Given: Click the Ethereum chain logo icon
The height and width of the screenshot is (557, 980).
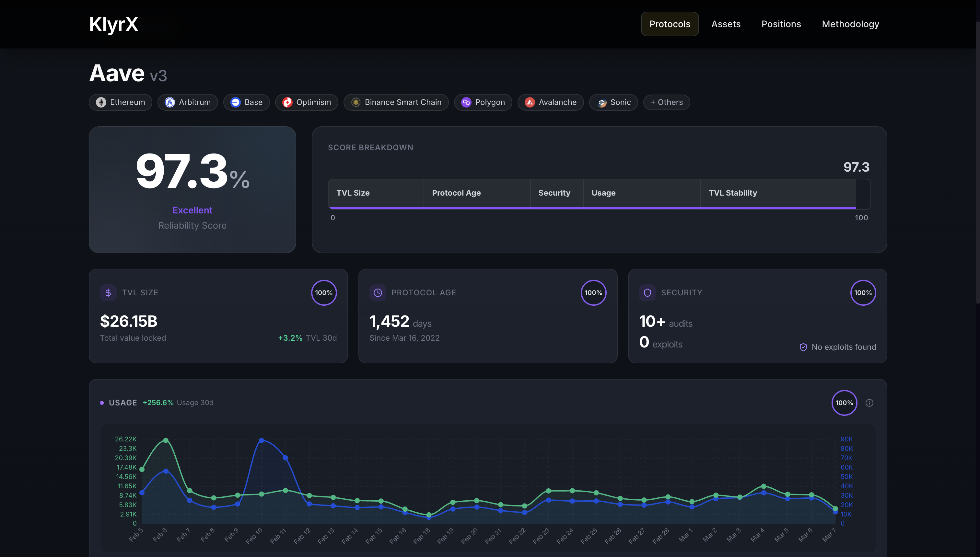Looking at the screenshot, I should [x=101, y=102].
